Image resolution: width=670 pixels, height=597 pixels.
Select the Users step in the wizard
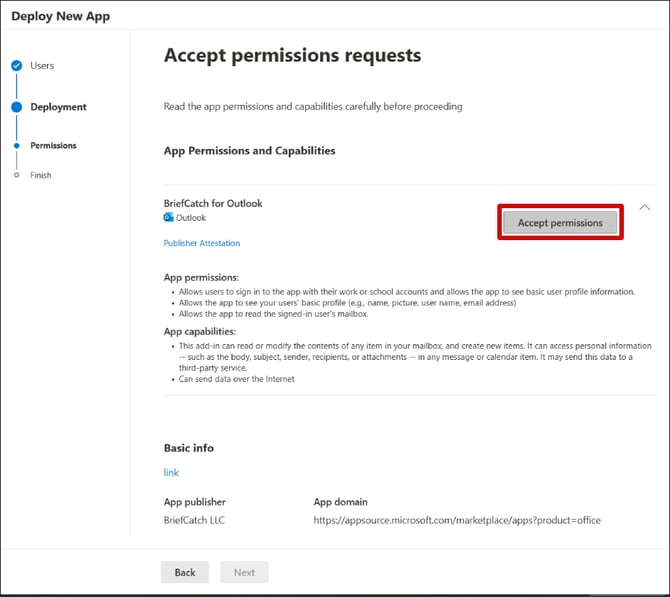click(x=42, y=66)
